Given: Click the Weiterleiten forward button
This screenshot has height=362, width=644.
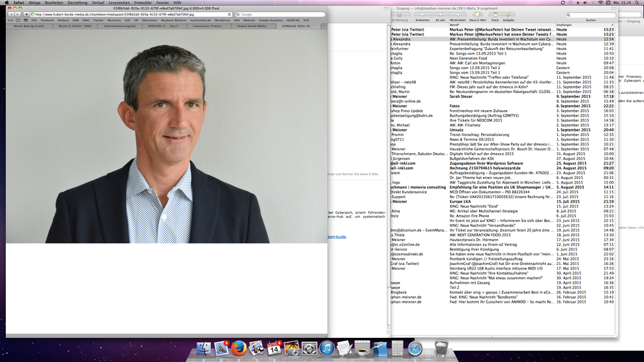Looking at the screenshot, I should point(458,16).
